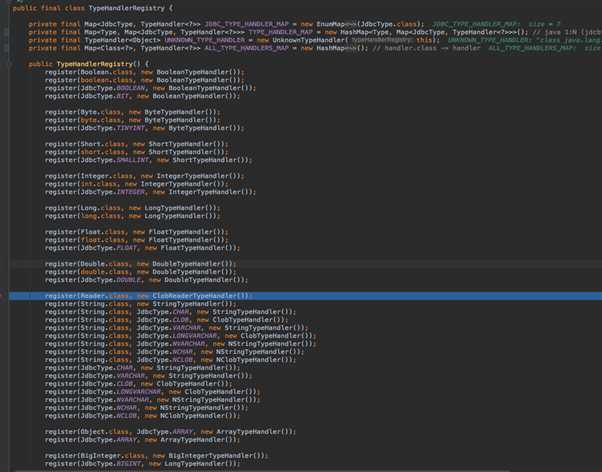Click the register(Integer.class, ...) line
602x472 pixels.
(x=144, y=176)
